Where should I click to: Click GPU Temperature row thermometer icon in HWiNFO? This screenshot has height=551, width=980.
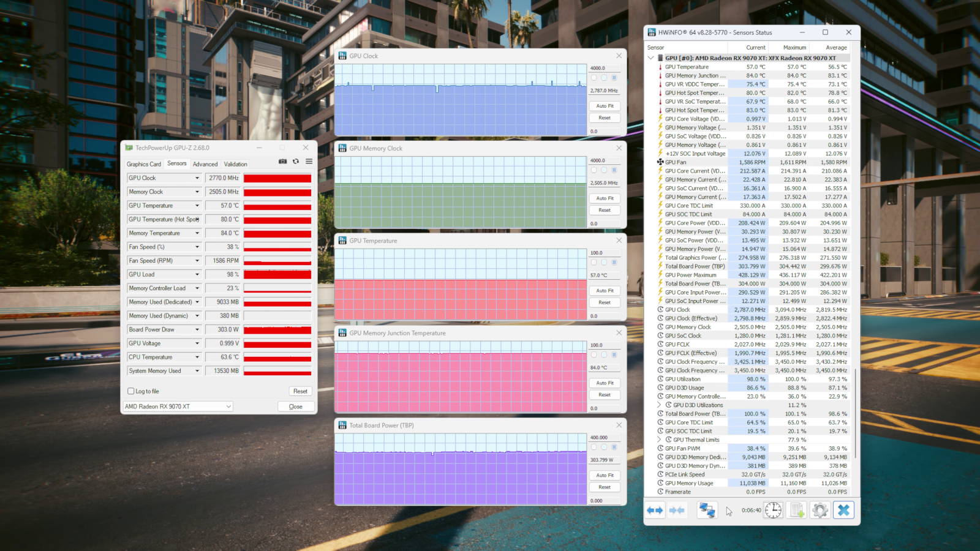pyautogui.click(x=660, y=67)
